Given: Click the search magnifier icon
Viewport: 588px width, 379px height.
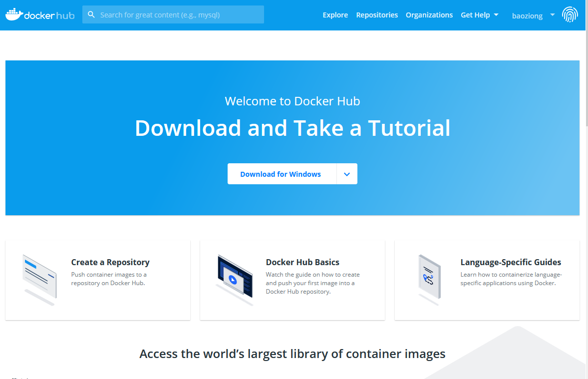Looking at the screenshot, I should [x=91, y=14].
